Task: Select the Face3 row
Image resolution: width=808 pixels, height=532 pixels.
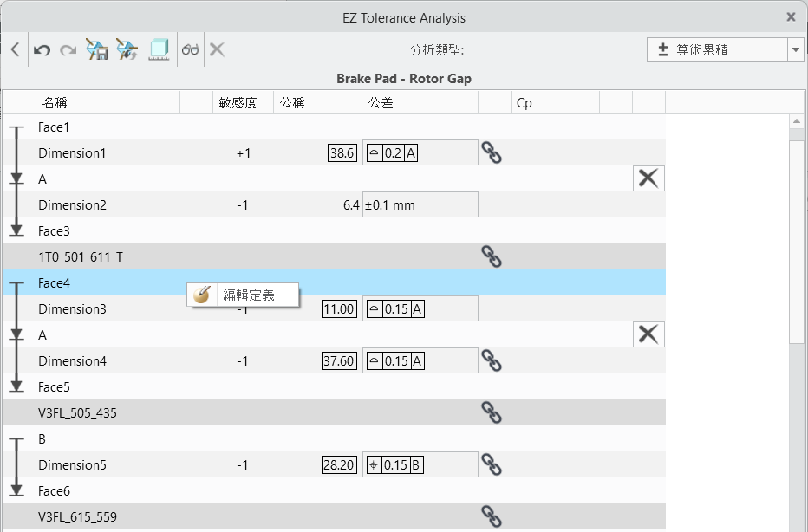Action: coord(335,231)
